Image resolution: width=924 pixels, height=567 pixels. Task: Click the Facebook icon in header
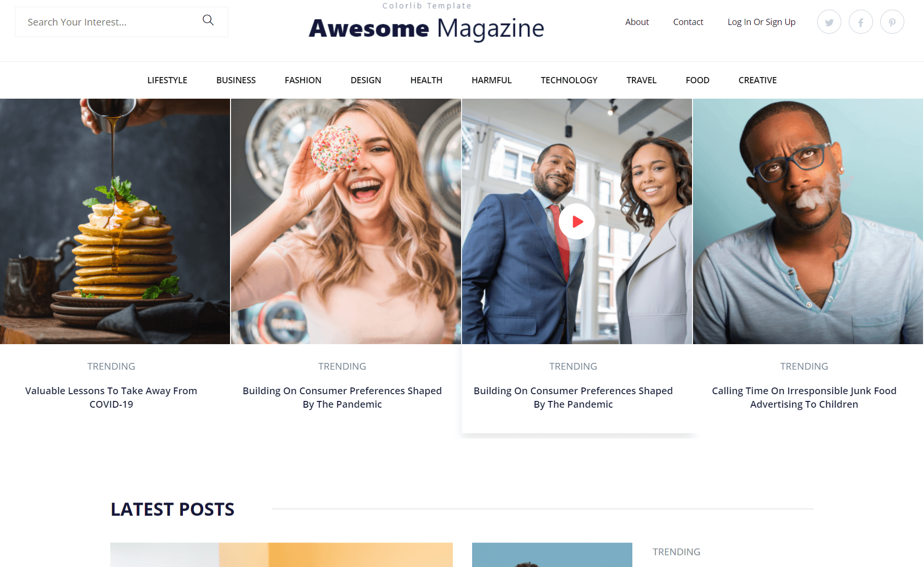pyautogui.click(x=861, y=22)
